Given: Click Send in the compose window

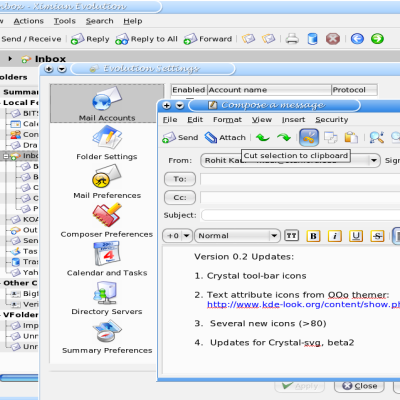Looking at the screenshot, I should pyautogui.click(x=180, y=137).
